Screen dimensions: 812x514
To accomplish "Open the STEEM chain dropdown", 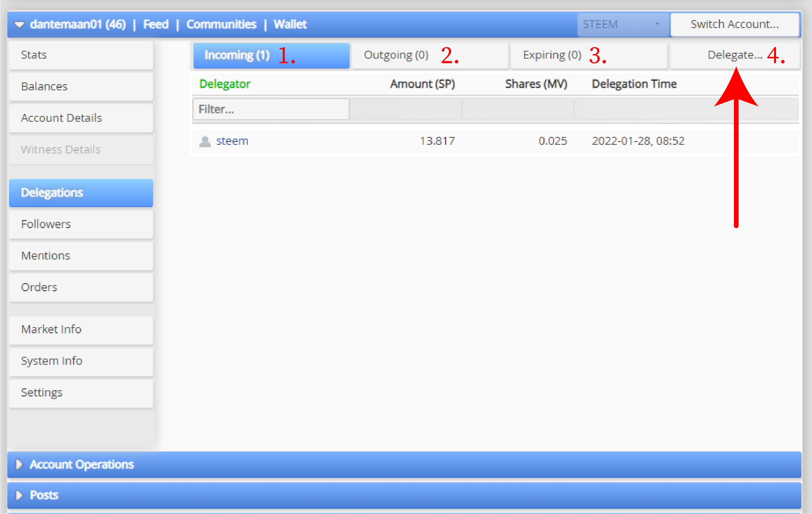I will (x=622, y=24).
